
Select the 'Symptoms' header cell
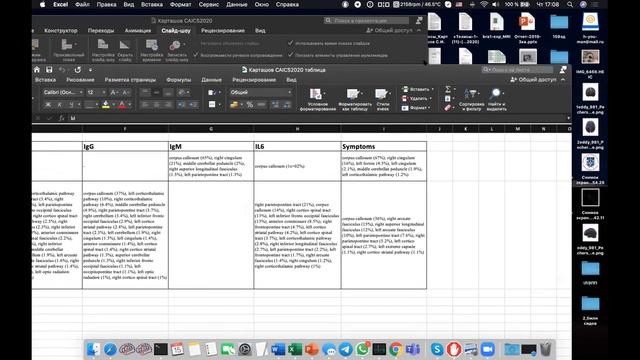384,147
